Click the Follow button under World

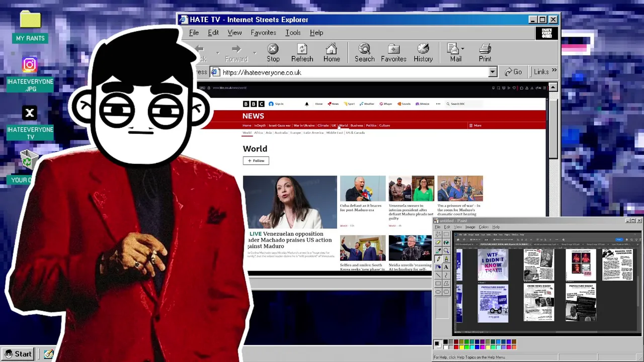point(256,160)
